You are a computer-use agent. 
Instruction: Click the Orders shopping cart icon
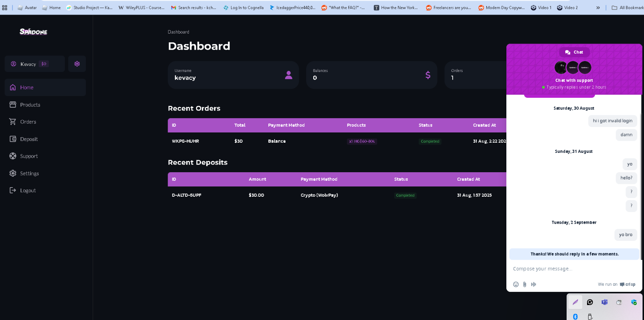click(13, 122)
